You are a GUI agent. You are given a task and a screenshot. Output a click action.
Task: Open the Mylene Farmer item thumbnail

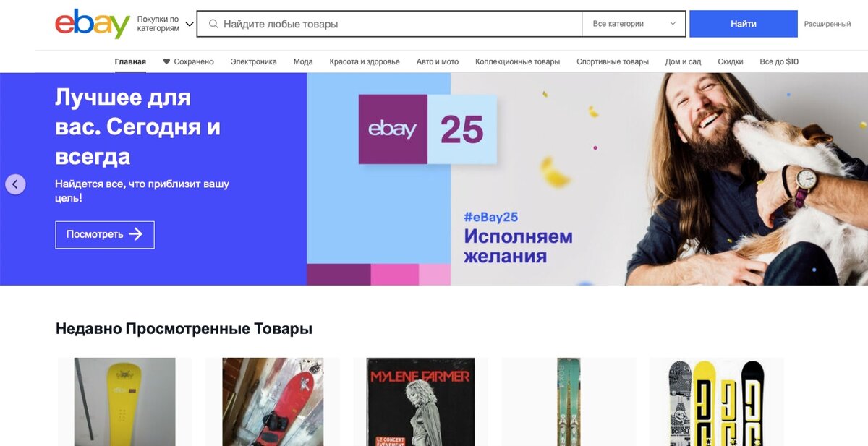421,402
